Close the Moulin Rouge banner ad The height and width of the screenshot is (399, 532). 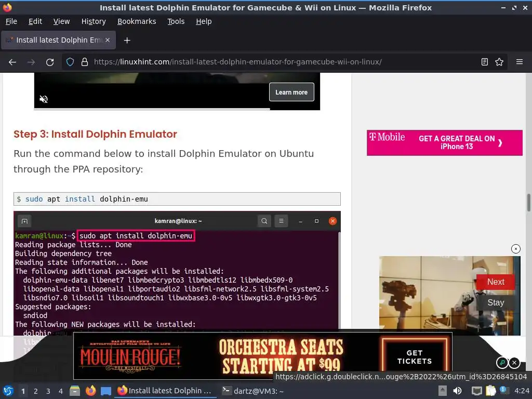[x=514, y=363]
